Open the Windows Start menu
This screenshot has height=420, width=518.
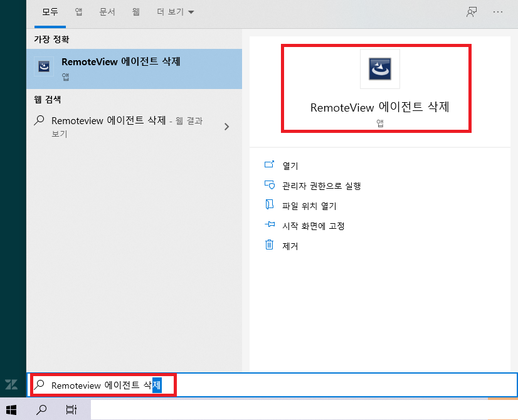tap(11, 410)
